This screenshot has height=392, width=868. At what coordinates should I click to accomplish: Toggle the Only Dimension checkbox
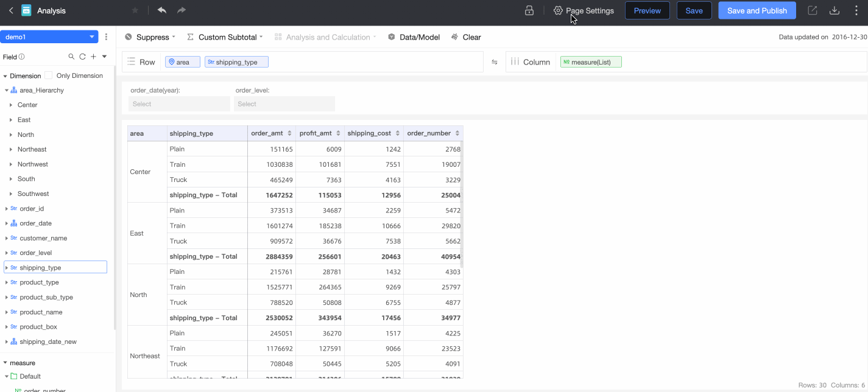pos(49,75)
